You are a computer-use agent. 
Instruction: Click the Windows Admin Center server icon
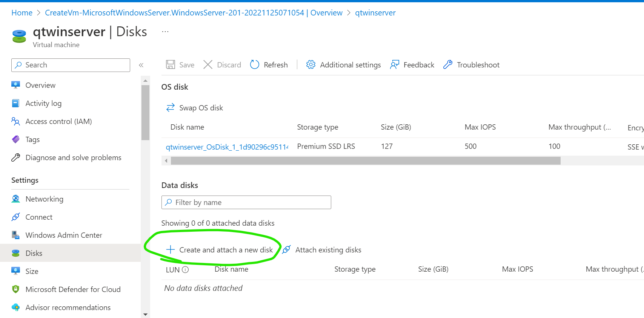[x=15, y=235]
